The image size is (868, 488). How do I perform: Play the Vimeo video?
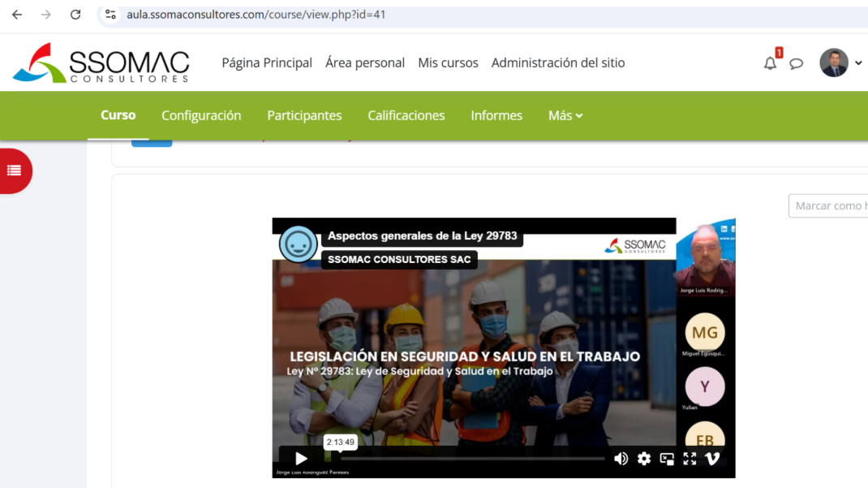(301, 459)
